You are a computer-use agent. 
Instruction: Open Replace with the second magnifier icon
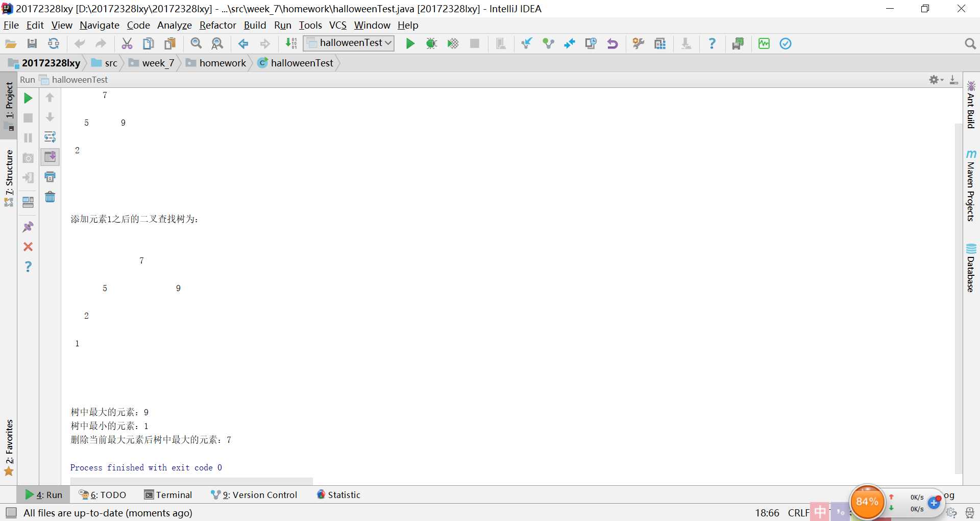coord(217,43)
